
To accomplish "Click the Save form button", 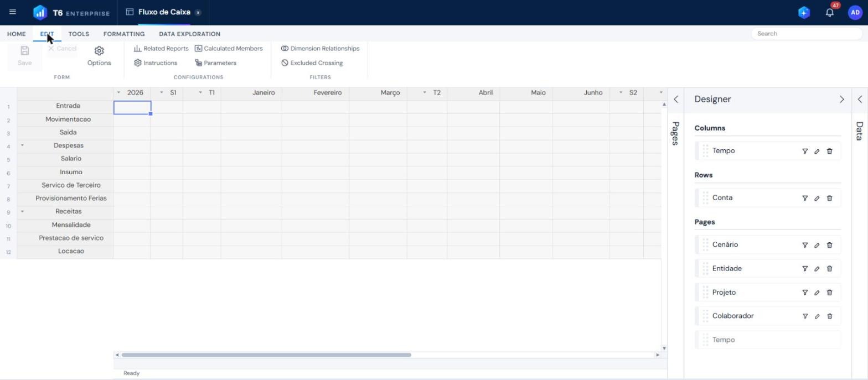I will click(25, 56).
